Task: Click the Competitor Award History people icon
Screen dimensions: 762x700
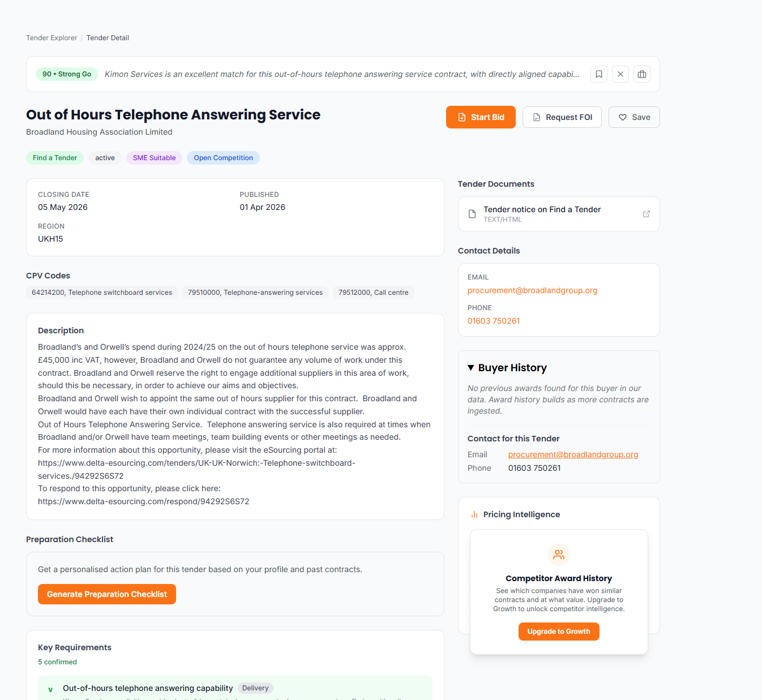Action: (x=559, y=555)
